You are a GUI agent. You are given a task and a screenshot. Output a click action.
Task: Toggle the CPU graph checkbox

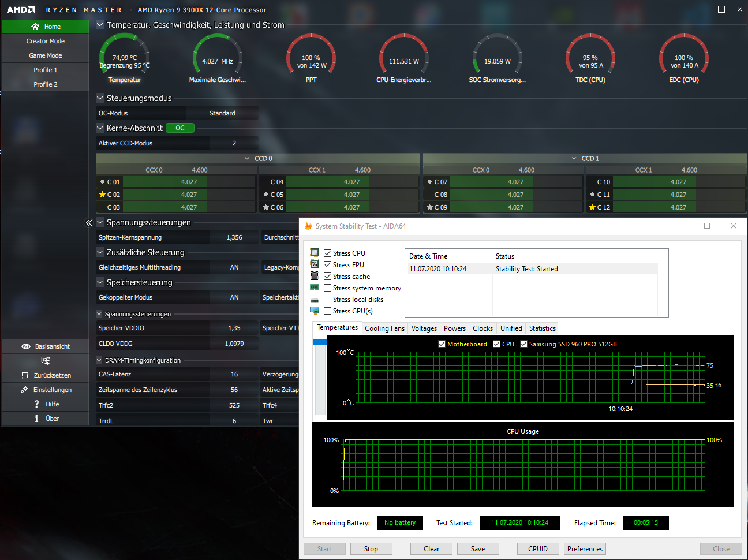[x=497, y=344]
